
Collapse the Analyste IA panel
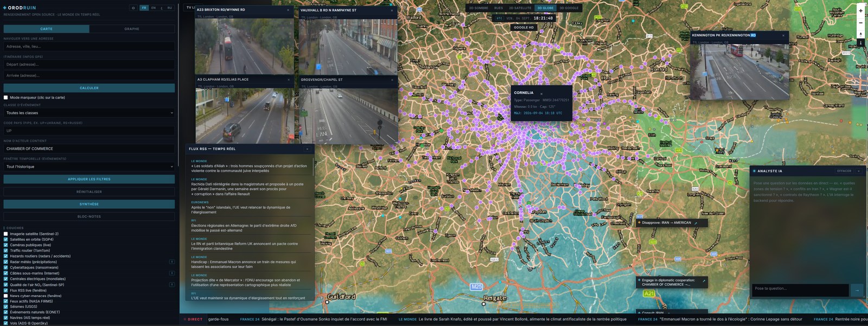[x=859, y=171]
